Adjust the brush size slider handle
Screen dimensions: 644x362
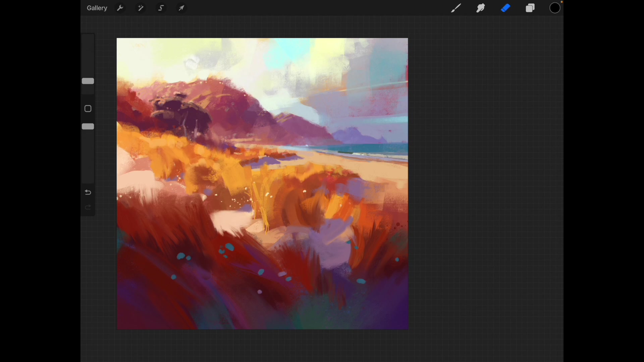pos(88,81)
